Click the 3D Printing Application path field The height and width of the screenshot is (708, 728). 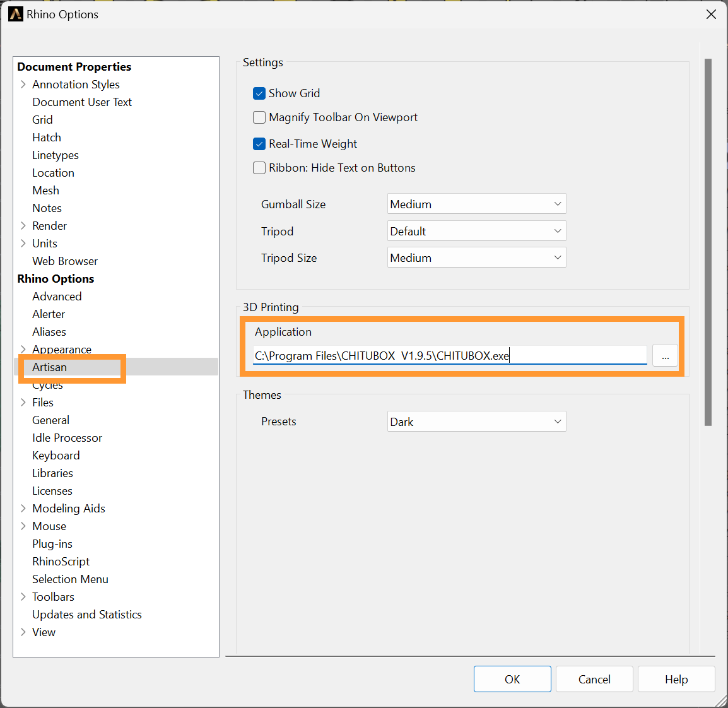tap(449, 356)
